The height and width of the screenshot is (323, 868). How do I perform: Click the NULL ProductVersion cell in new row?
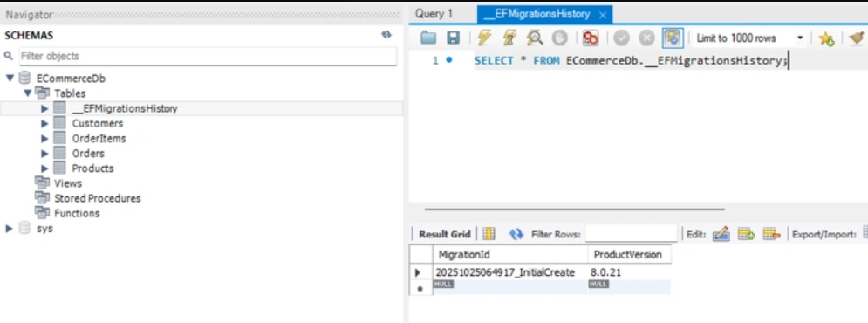[630, 286]
